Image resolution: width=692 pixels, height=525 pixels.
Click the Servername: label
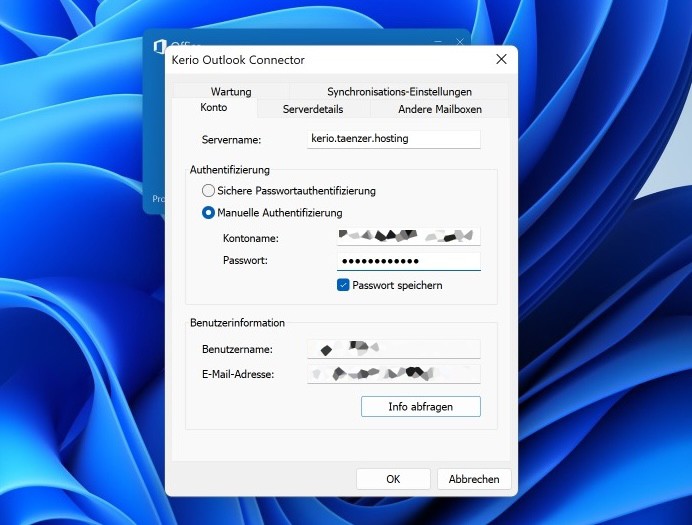pos(231,140)
